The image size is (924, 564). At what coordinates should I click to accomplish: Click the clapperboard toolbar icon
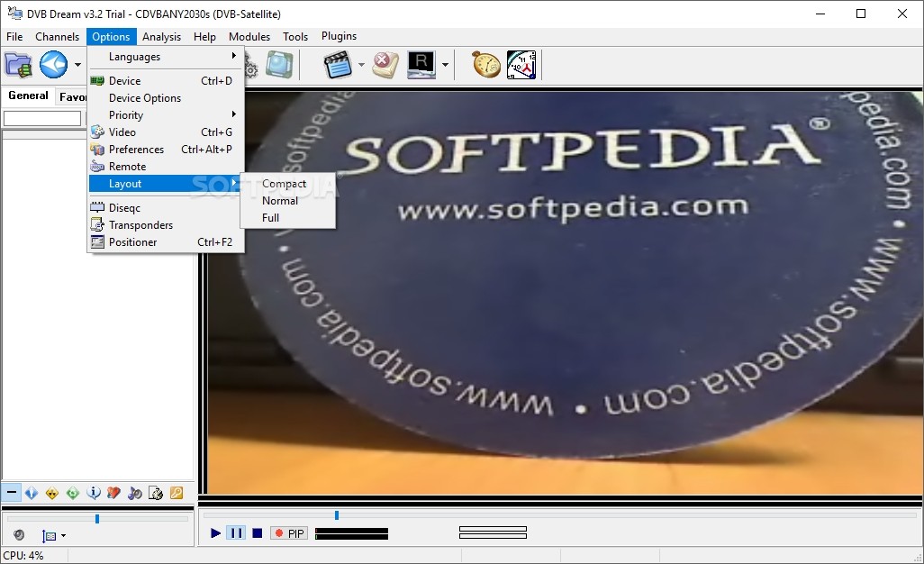point(339,65)
